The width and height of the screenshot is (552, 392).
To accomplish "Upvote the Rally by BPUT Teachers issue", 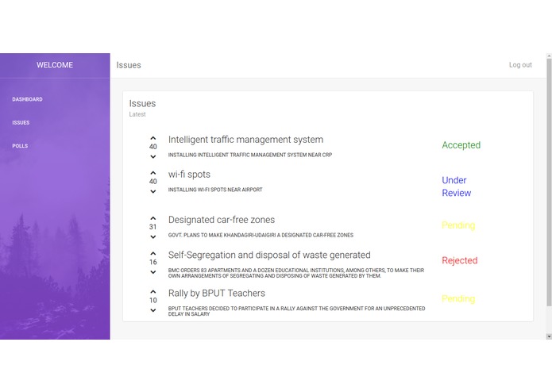I will pyautogui.click(x=152, y=292).
